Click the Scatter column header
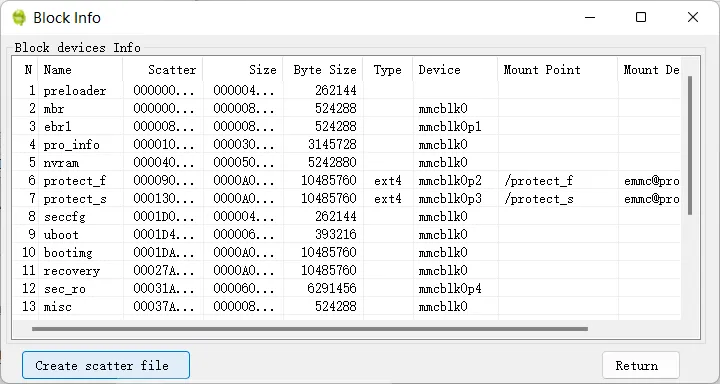This screenshot has width=720, height=384. [163, 70]
